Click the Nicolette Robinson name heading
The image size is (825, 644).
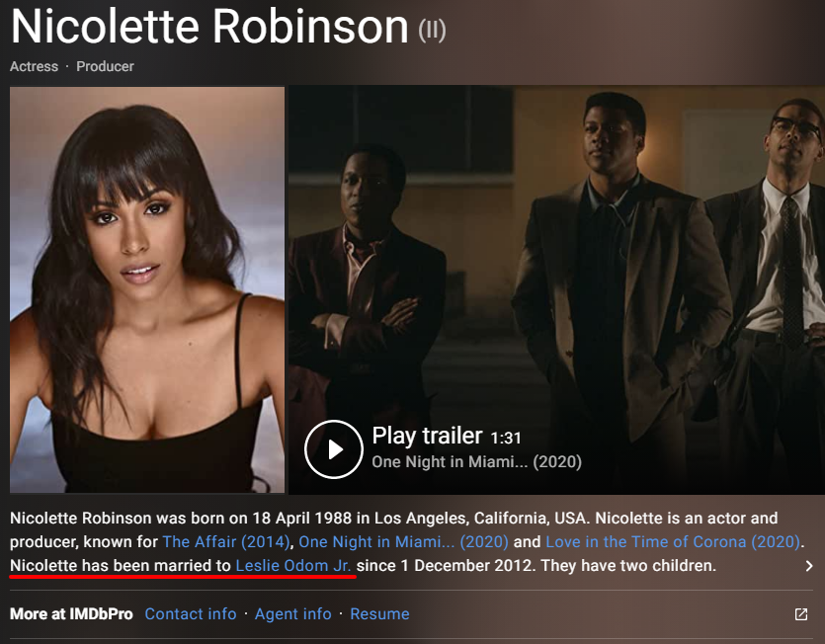209,27
